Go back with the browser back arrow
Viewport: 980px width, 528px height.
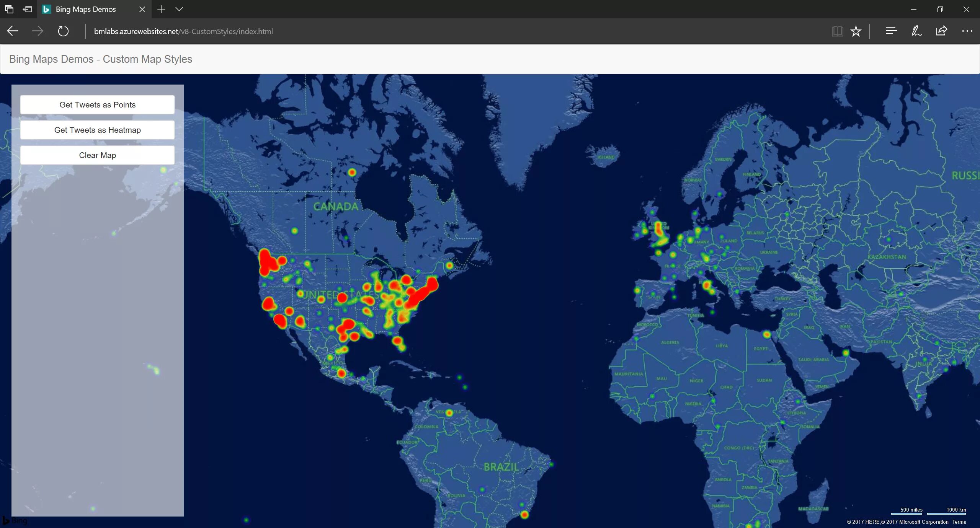13,31
